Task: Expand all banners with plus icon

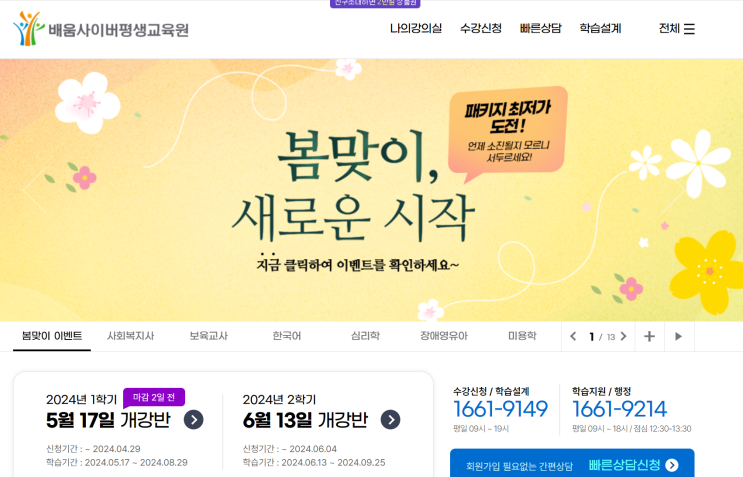Action: tap(649, 336)
